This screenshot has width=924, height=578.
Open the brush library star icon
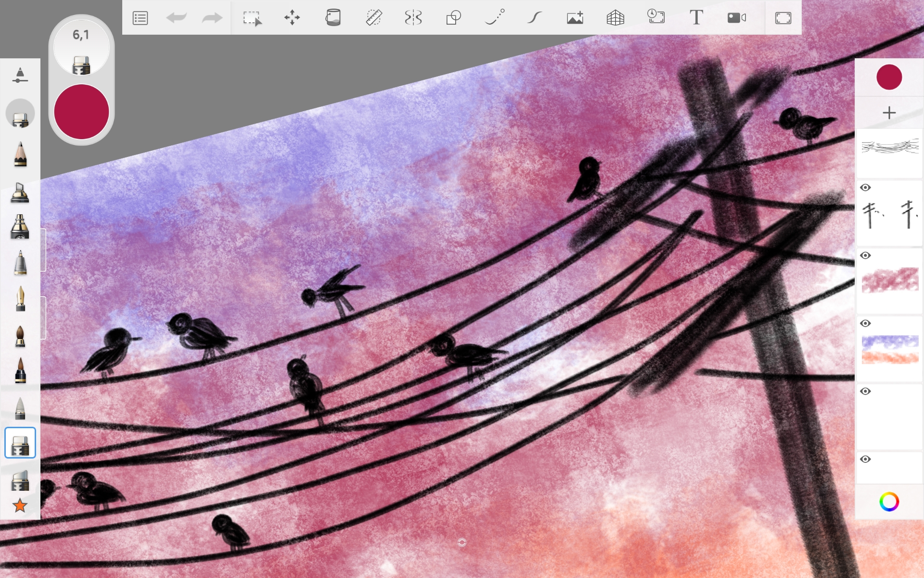pos(20,506)
